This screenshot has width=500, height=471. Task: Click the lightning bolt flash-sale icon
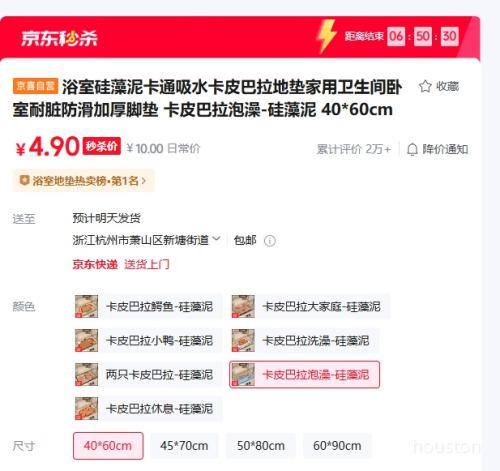[x=326, y=36]
